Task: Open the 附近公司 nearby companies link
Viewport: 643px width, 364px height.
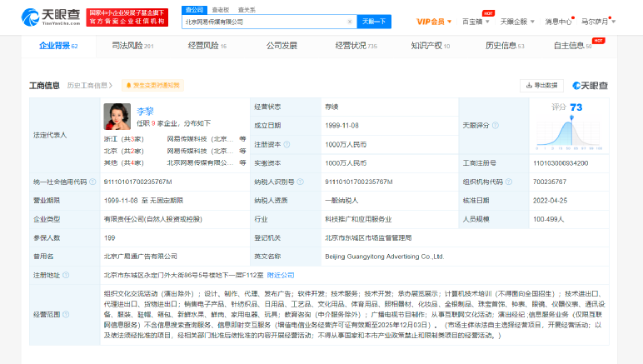Action: coord(281,275)
